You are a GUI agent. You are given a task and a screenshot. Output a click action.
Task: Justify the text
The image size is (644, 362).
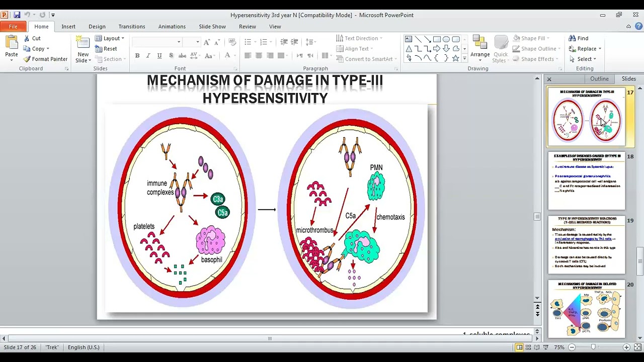click(281, 55)
